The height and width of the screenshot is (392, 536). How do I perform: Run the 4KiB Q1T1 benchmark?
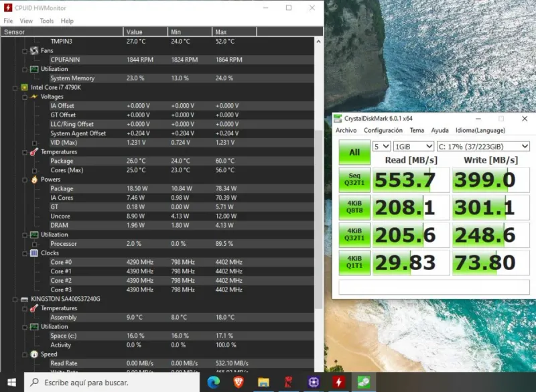click(x=354, y=263)
